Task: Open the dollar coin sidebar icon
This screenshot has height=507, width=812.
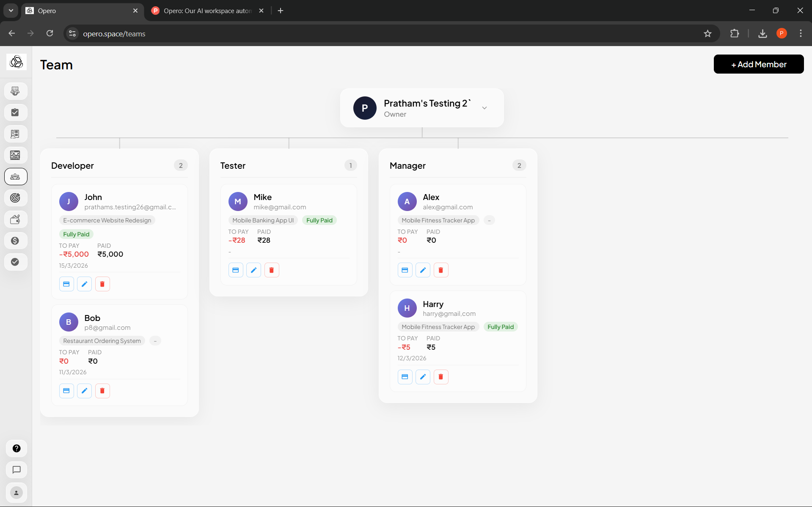Action: click(x=16, y=241)
